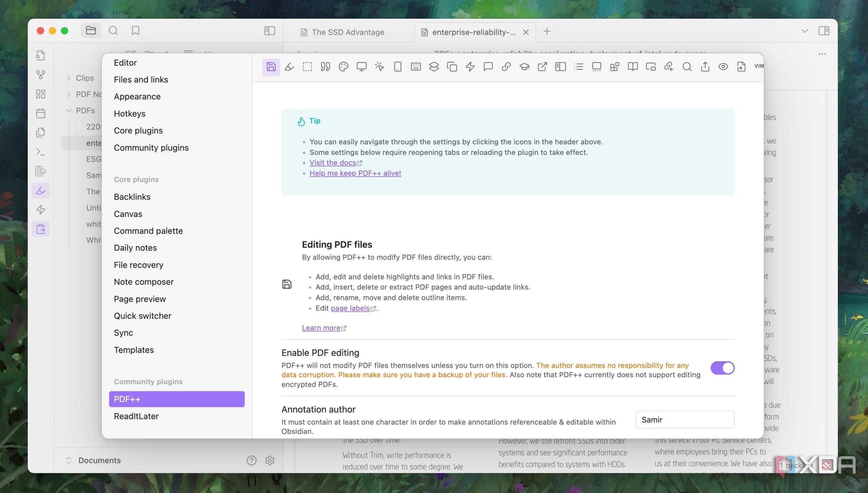Open the calendar daily note ribbon icon
868x493 pixels.
pyautogui.click(x=41, y=113)
